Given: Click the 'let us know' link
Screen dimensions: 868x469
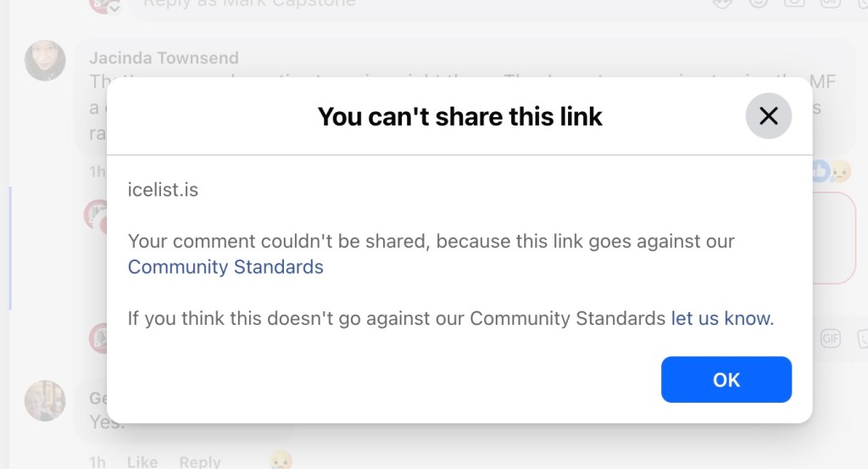Looking at the screenshot, I should coord(721,319).
